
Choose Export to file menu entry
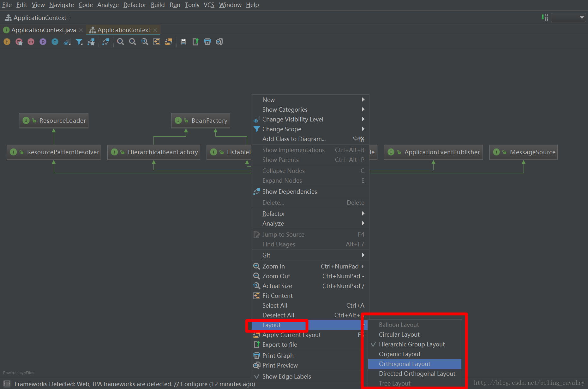[310, 345]
